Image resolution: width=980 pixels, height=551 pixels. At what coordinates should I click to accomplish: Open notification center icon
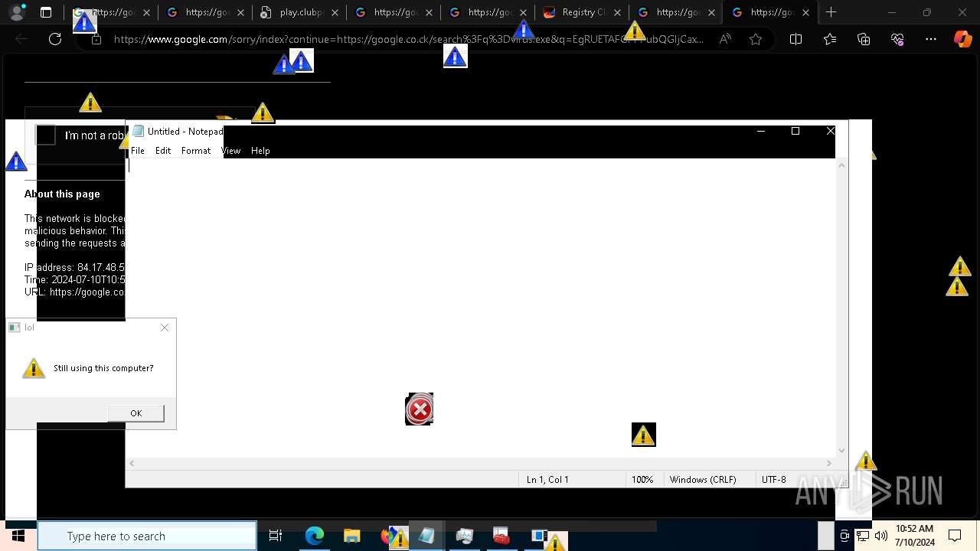955,536
